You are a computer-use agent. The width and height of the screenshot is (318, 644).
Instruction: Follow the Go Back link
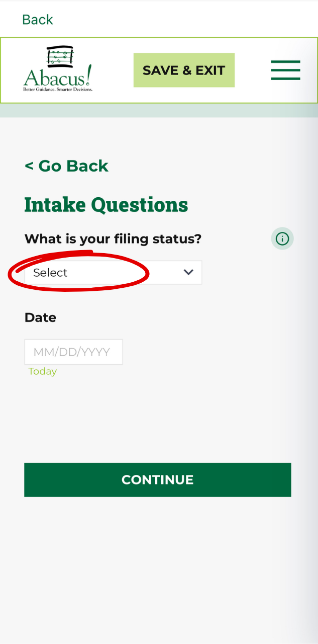pos(67,166)
